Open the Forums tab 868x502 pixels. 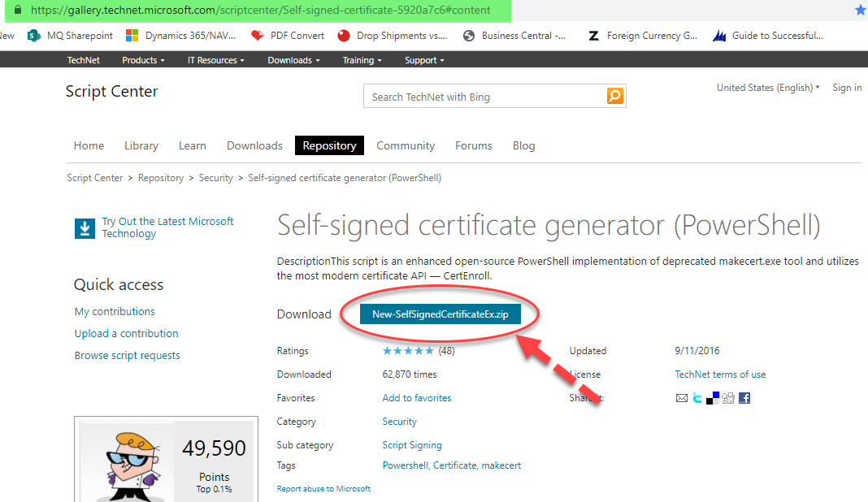tap(473, 145)
